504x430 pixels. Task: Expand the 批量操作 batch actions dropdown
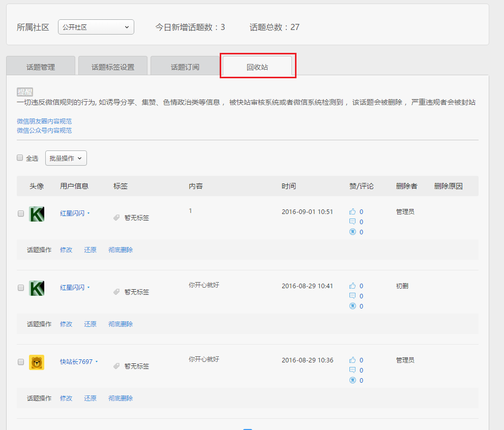tap(66, 158)
